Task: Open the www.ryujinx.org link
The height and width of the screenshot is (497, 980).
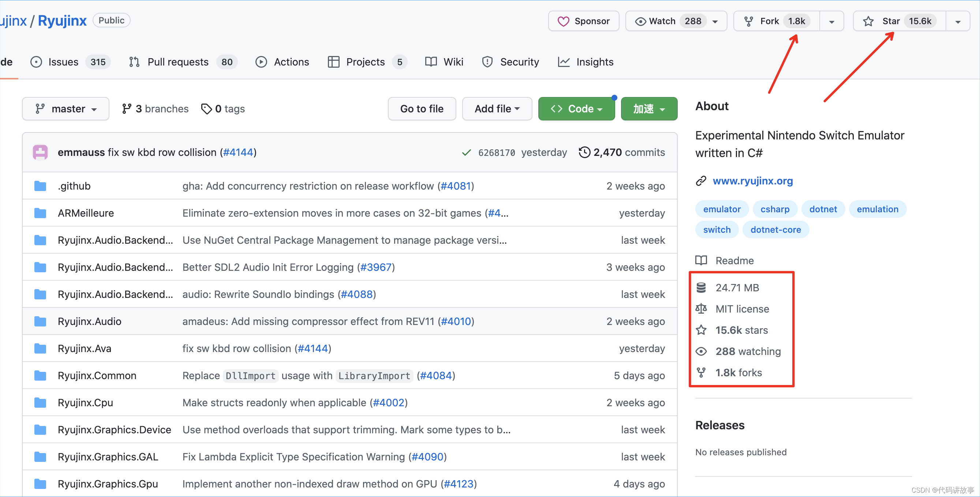Action: click(752, 181)
